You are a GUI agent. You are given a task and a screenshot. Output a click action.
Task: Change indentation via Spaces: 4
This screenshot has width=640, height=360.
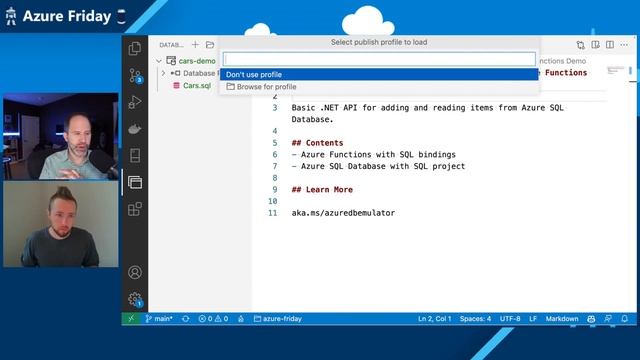(475, 319)
